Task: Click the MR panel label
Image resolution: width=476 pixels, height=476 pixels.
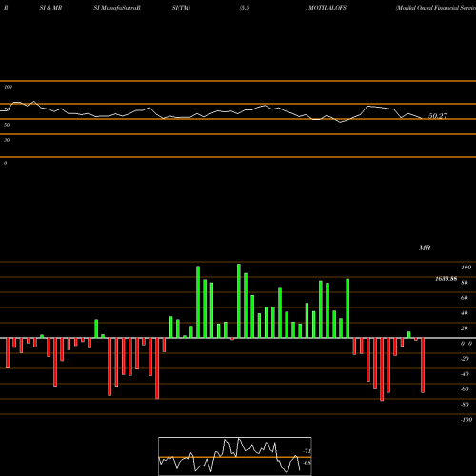Action: coord(425,248)
